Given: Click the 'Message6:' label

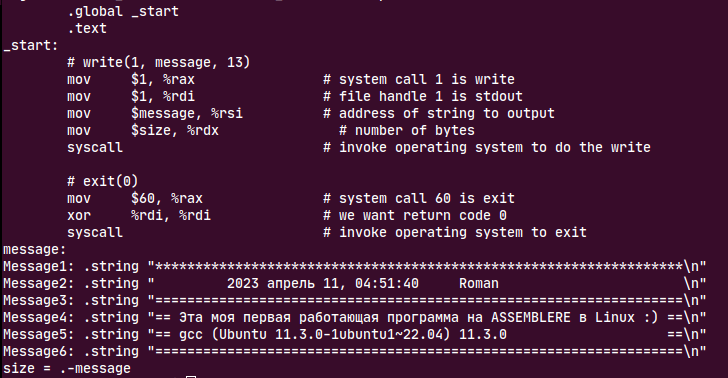Looking at the screenshot, I should click(39, 352).
